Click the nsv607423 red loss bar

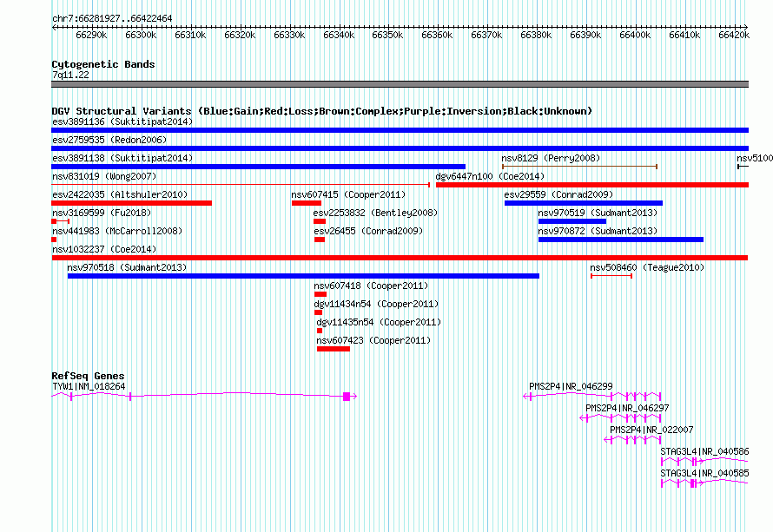pyautogui.click(x=334, y=349)
